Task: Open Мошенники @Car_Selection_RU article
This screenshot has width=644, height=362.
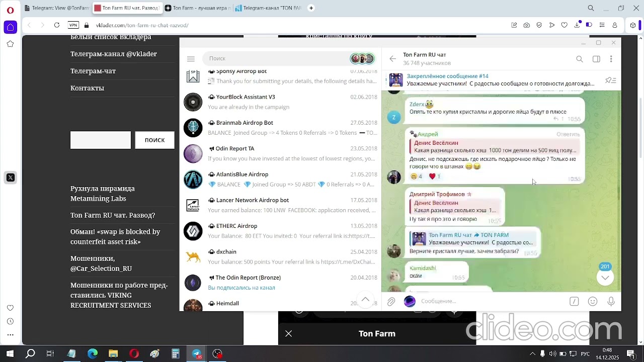Action: tap(101, 263)
